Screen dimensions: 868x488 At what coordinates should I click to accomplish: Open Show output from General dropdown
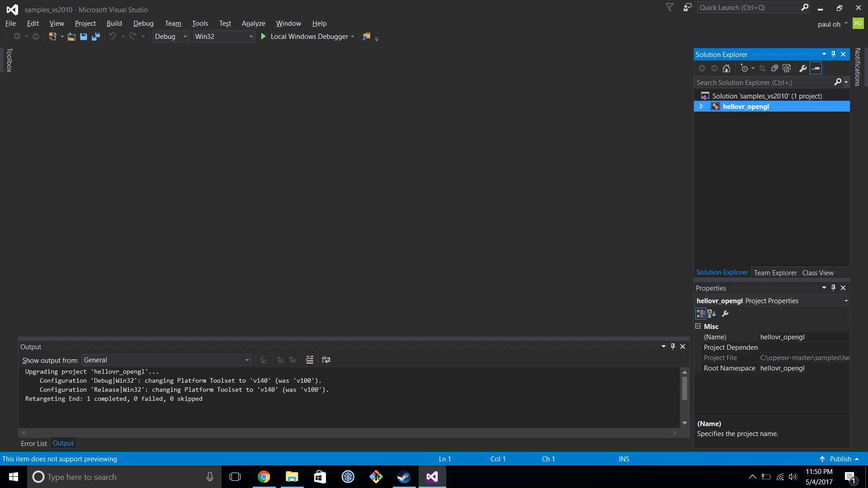(166, 360)
